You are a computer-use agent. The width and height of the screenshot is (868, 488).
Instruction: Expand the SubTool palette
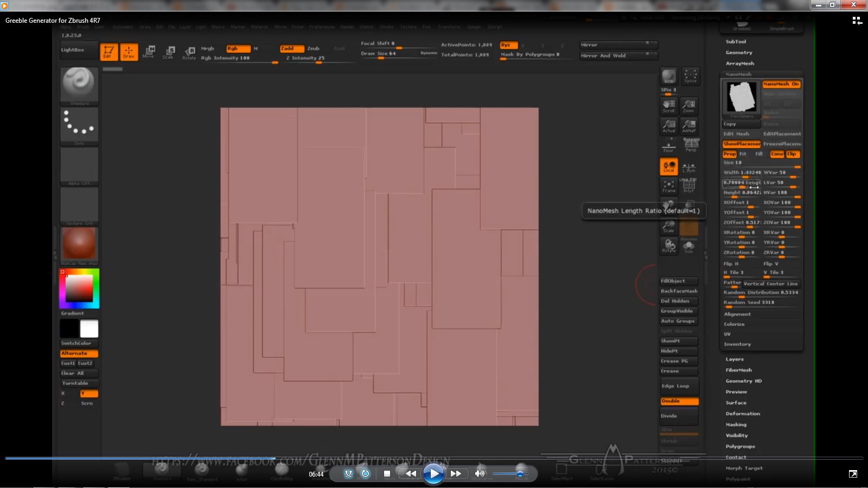click(x=736, y=42)
